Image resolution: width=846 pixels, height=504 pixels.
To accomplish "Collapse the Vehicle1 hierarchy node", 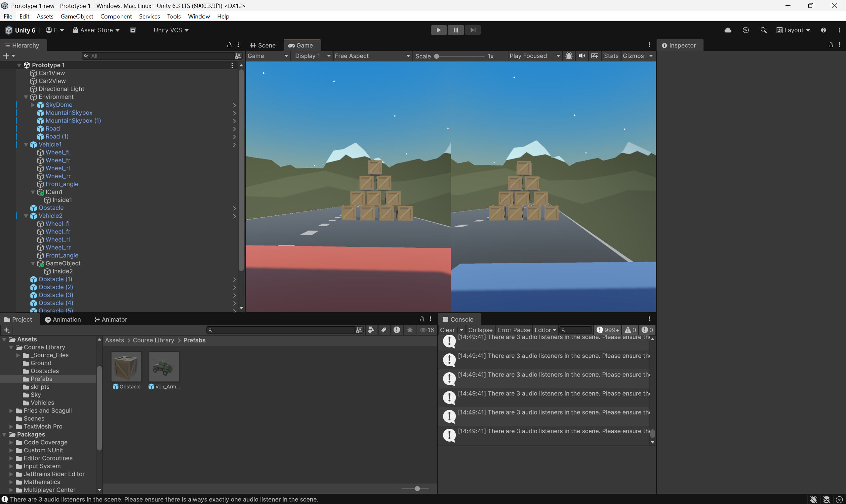I will click(x=26, y=145).
